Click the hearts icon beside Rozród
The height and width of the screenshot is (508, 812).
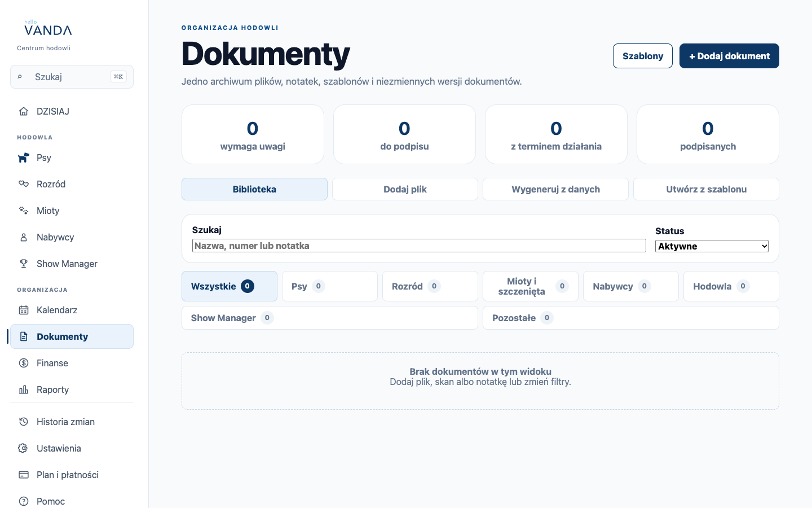coord(24,184)
